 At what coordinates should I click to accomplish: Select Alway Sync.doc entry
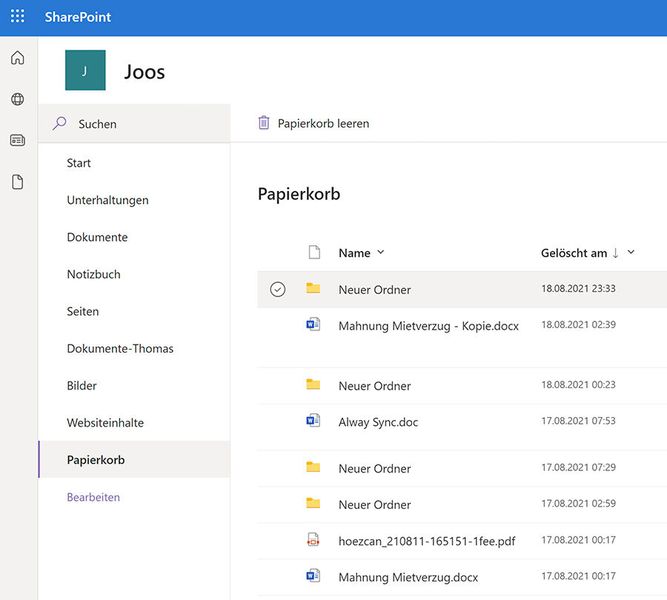(378, 422)
